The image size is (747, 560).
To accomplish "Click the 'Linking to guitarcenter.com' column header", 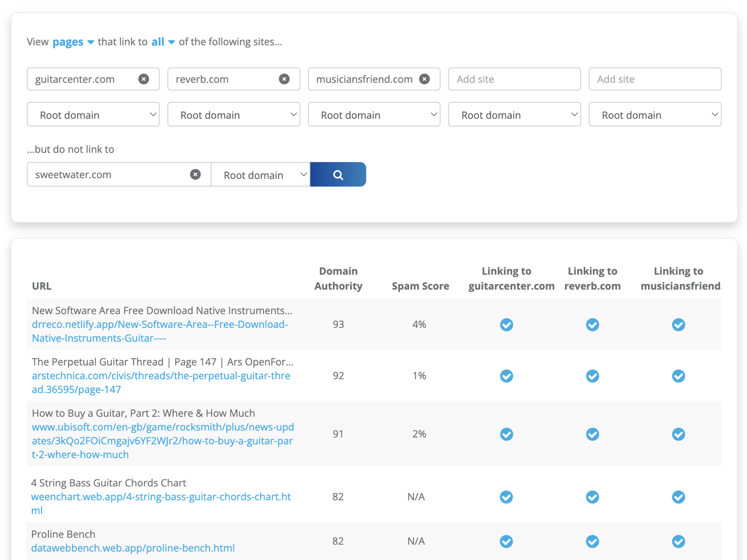I will [511, 278].
